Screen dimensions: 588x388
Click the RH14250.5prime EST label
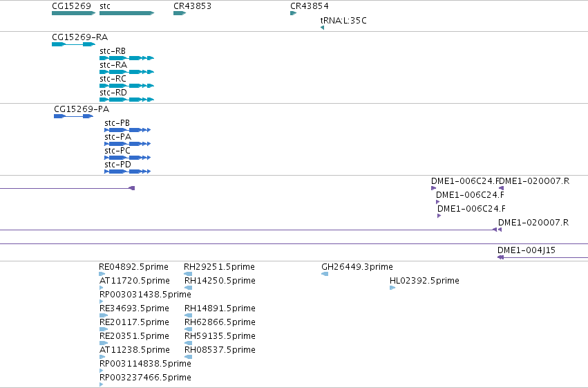click(x=220, y=281)
